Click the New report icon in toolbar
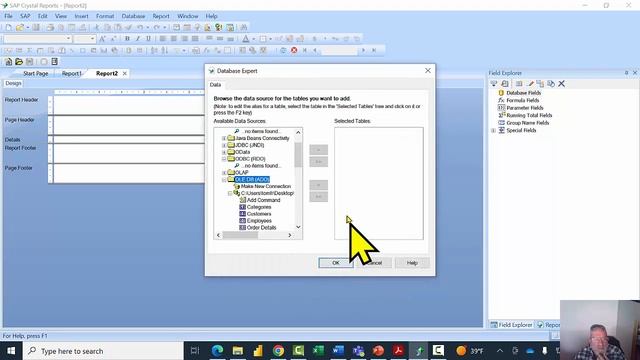 [9, 27]
